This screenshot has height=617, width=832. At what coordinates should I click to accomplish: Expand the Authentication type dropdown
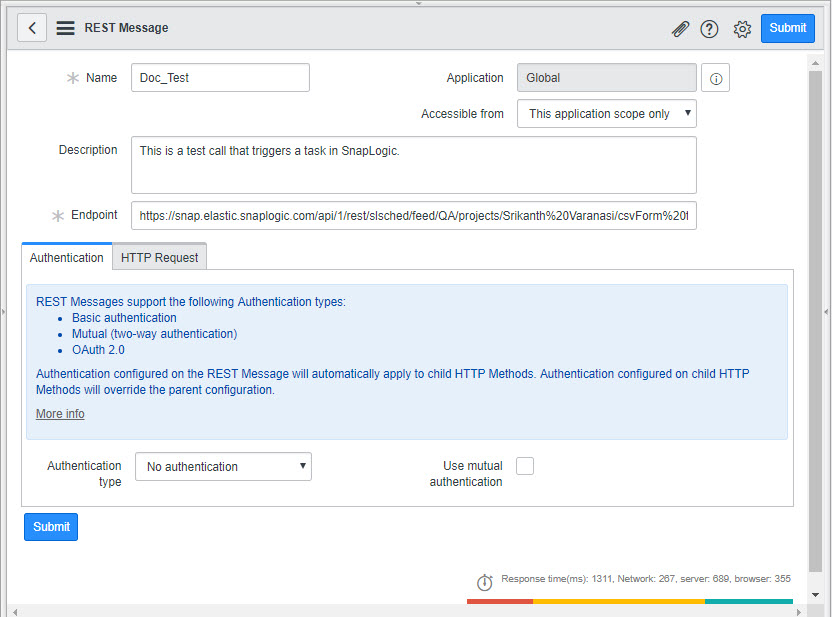[223, 467]
